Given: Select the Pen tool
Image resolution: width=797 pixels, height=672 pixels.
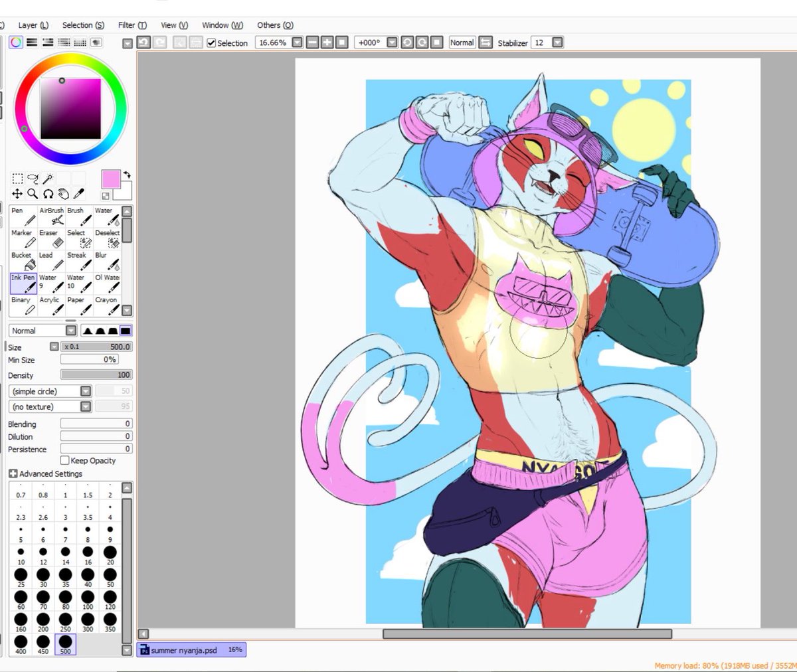Looking at the screenshot, I should point(23,216).
